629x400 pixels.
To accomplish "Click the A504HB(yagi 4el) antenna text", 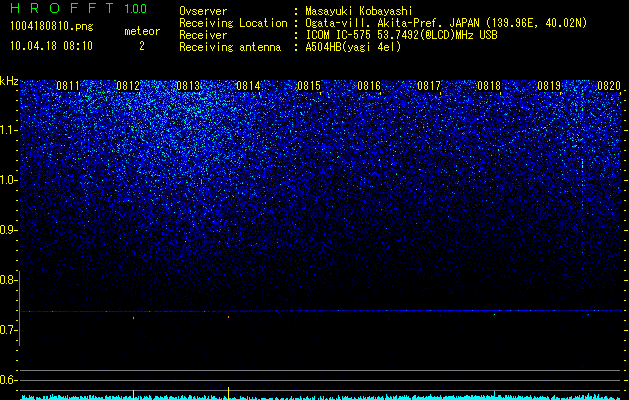I will pos(353,47).
